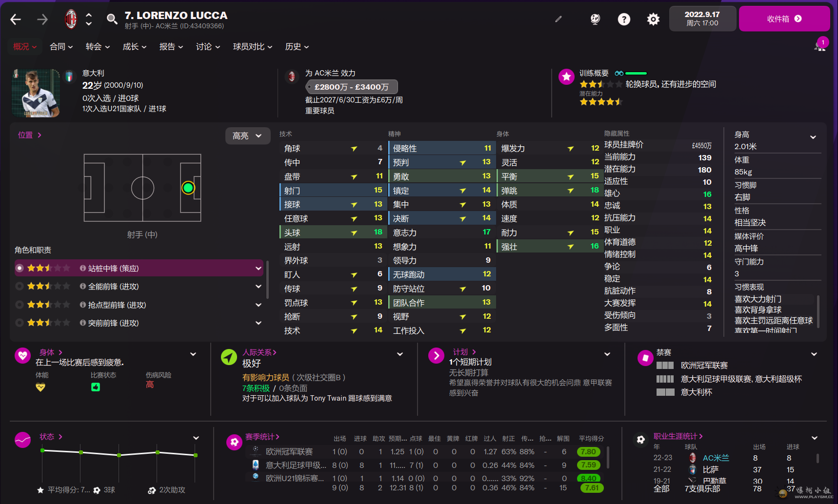Click the 训练概要 star icon

click(x=566, y=77)
